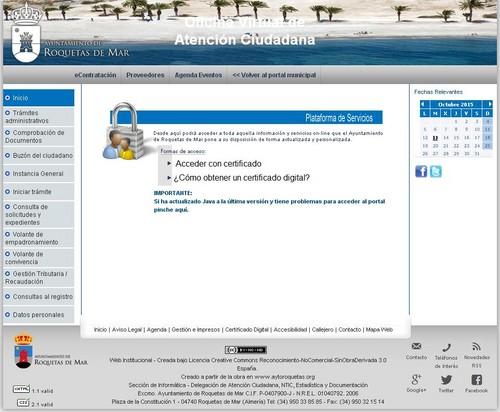
Task: Click Certificado Digital footer link
Action: coord(247,329)
